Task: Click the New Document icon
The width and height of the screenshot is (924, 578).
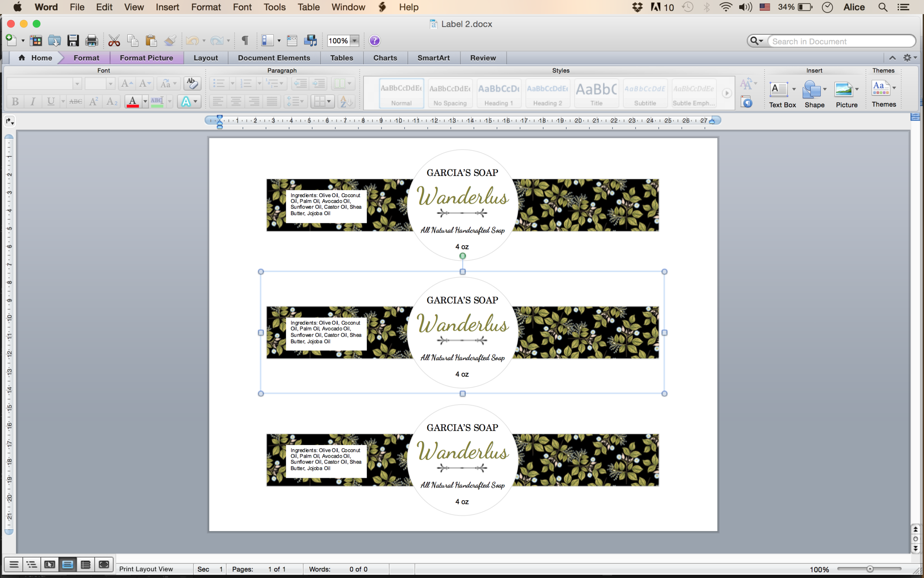Action: 11,40
